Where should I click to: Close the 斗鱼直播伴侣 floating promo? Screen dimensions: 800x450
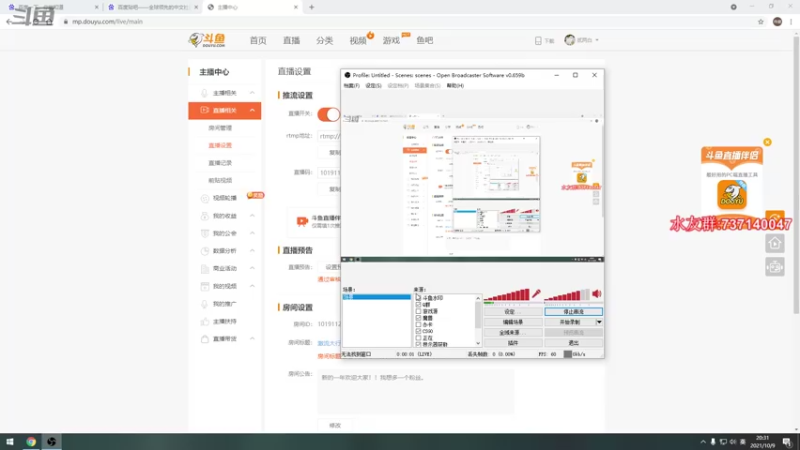click(x=767, y=142)
